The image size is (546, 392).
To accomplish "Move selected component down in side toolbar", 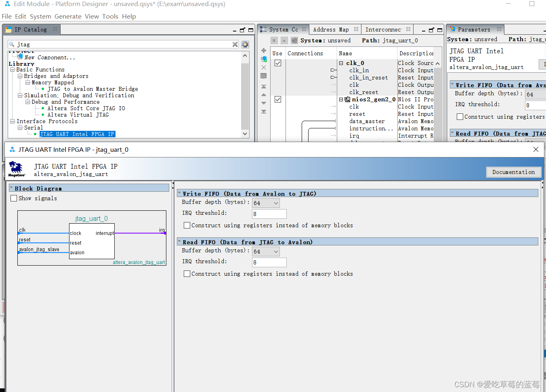I will click(x=264, y=103).
